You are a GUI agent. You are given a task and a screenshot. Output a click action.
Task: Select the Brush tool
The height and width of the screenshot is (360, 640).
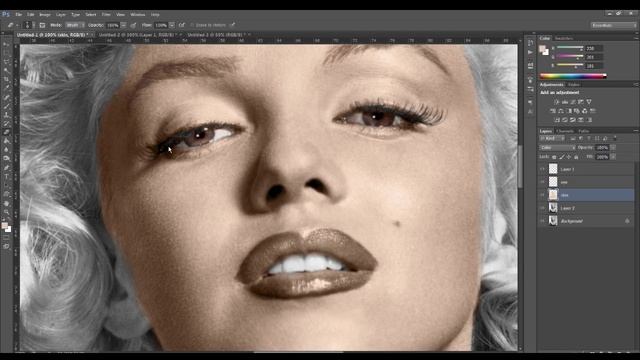(6, 106)
